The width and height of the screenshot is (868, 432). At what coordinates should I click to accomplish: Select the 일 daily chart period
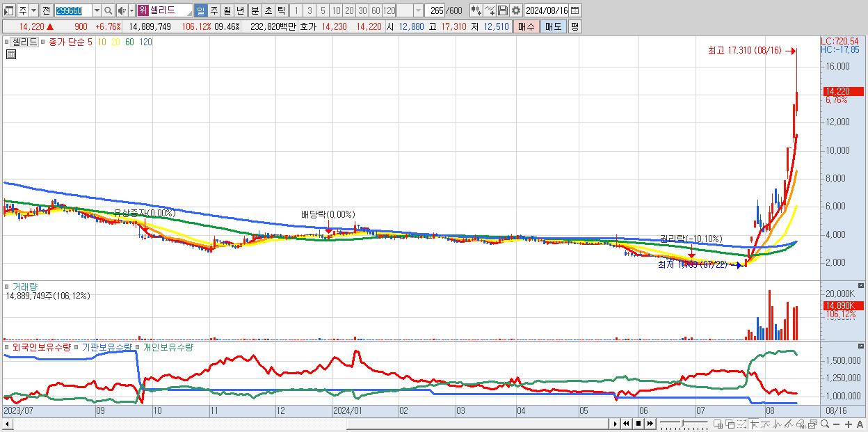tap(200, 10)
